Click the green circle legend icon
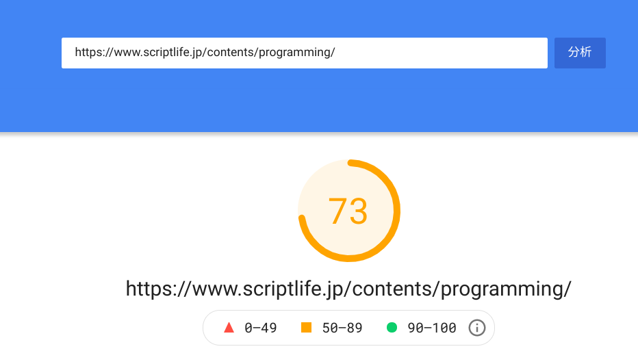This screenshot has height=364, width=638. (x=392, y=328)
